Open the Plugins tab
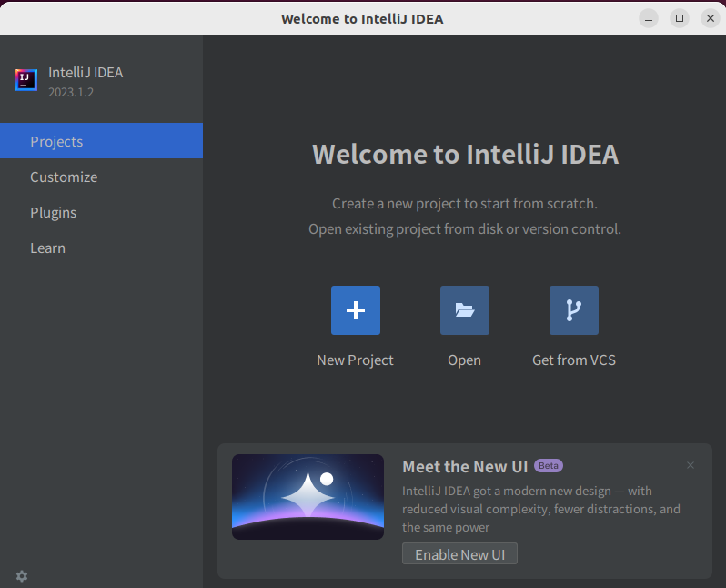The image size is (726, 588). pos(101,212)
